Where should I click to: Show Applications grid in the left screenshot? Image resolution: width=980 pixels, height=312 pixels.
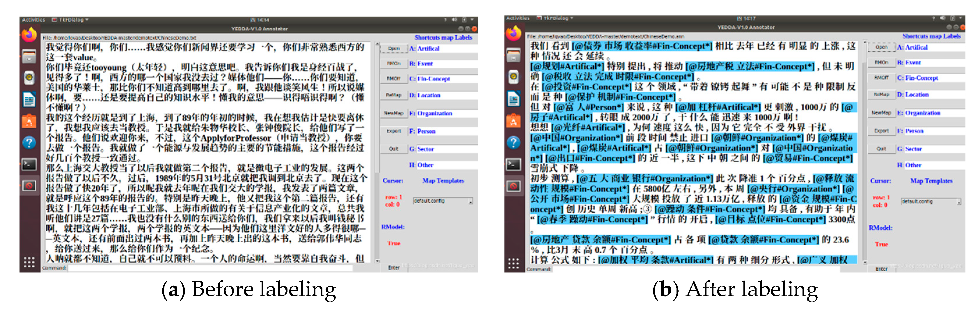click(29, 262)
